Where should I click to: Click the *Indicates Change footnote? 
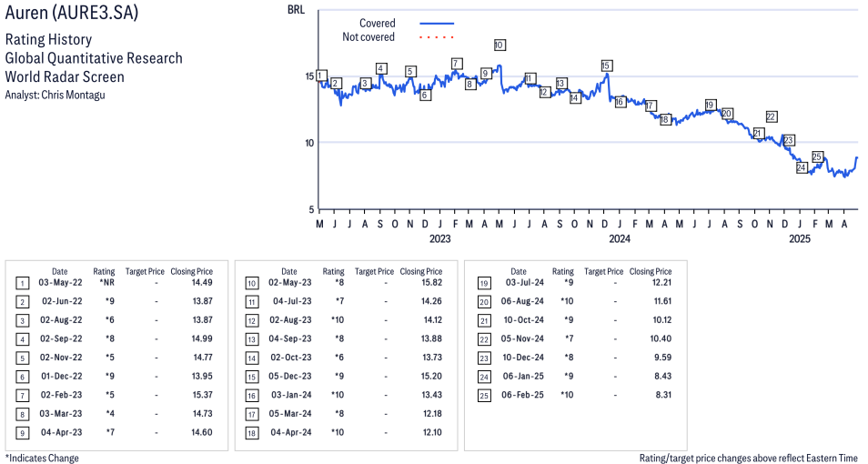42,458
